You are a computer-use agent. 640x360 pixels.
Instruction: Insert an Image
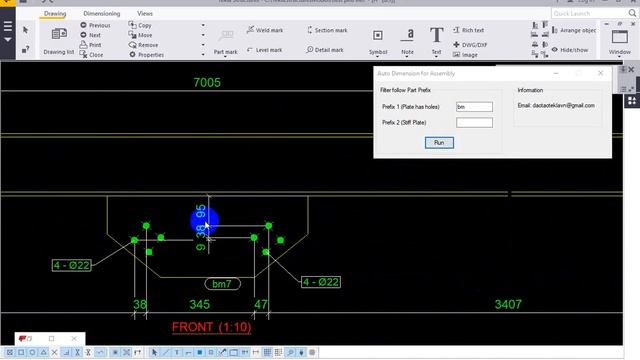click(x=465, y=55)
